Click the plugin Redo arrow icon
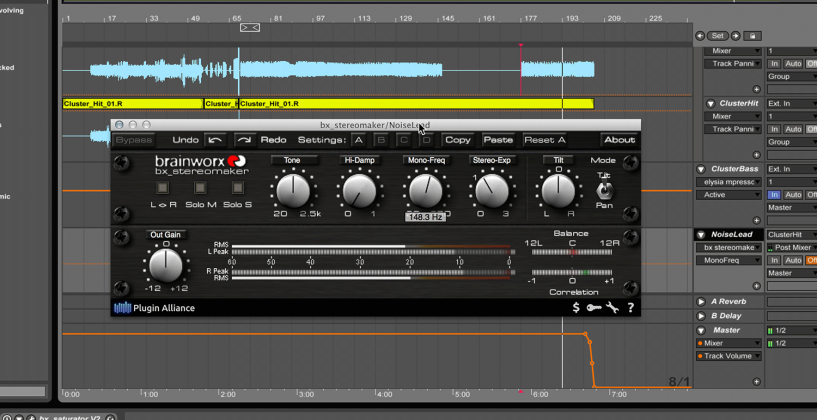817x420 pixels. coord(244,140)
